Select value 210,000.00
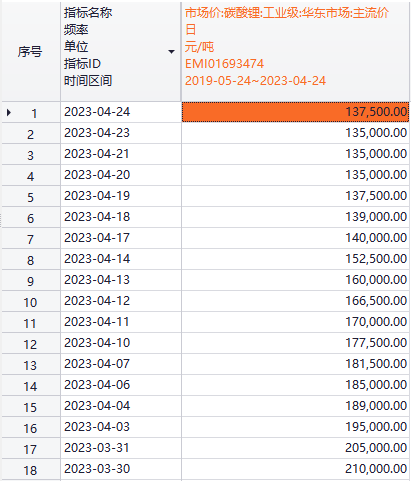Screen dimensions: 411x481 click(295, 469)
